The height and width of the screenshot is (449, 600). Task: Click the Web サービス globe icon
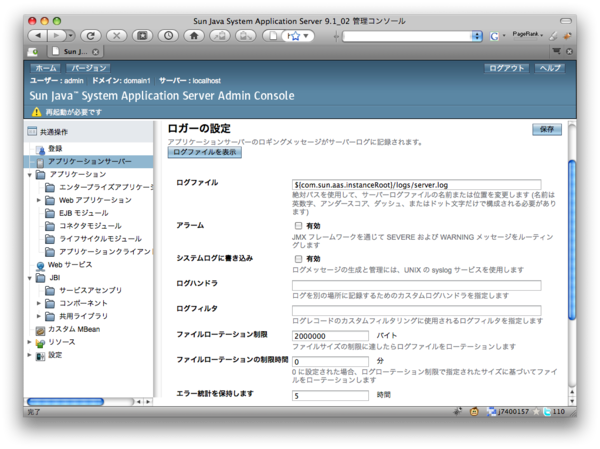[40, 265]
